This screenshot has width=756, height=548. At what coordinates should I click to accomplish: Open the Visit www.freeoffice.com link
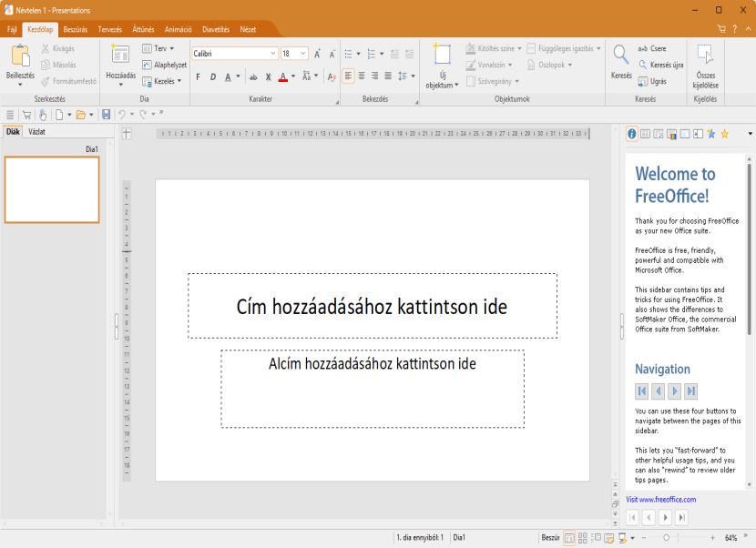(x=660, y=500)
